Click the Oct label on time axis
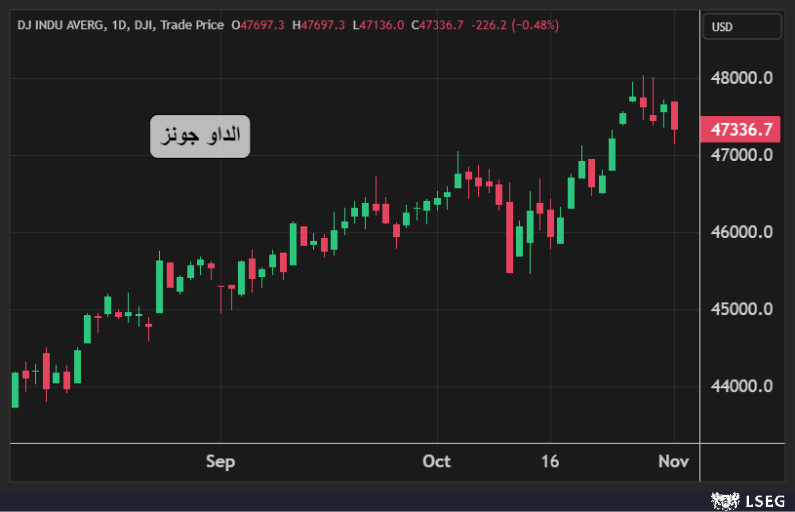 [437, 461]
